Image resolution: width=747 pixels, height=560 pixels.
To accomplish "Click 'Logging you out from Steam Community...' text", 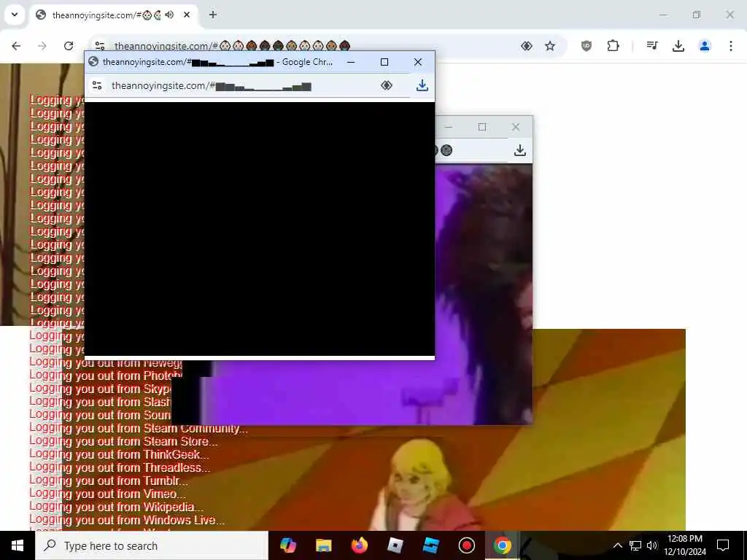I will coord(139,428).
